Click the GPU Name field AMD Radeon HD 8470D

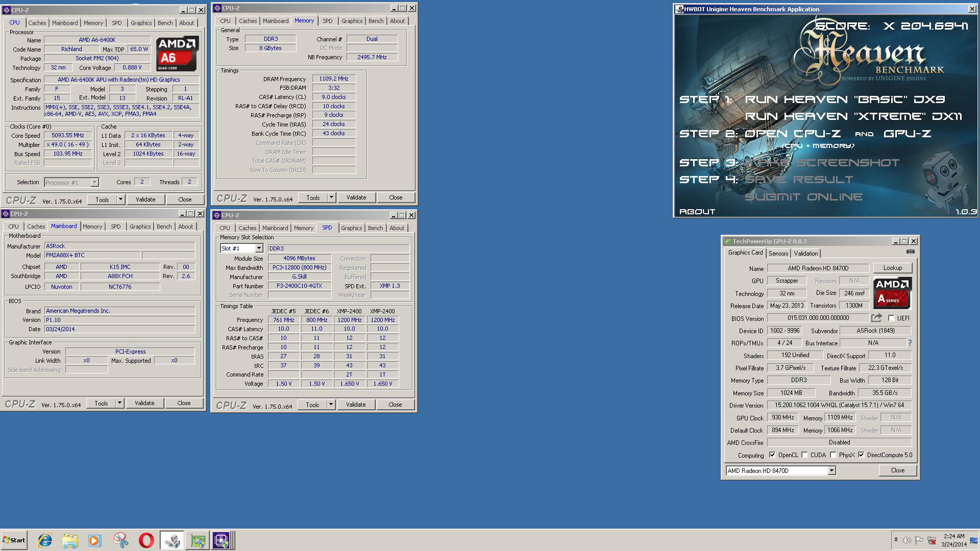(x=818, y=268)
